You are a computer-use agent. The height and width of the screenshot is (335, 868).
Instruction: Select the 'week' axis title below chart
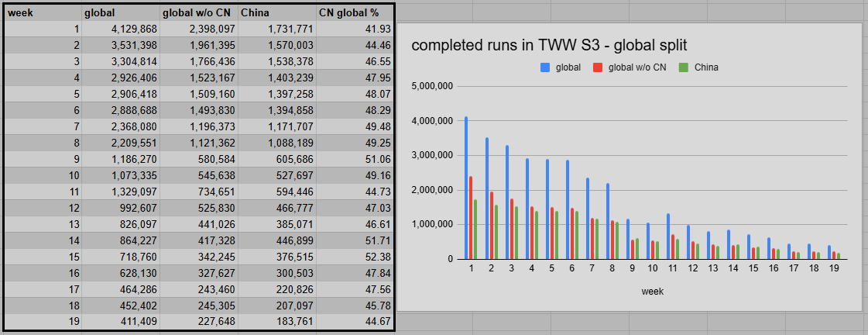(x=651, y=291)
